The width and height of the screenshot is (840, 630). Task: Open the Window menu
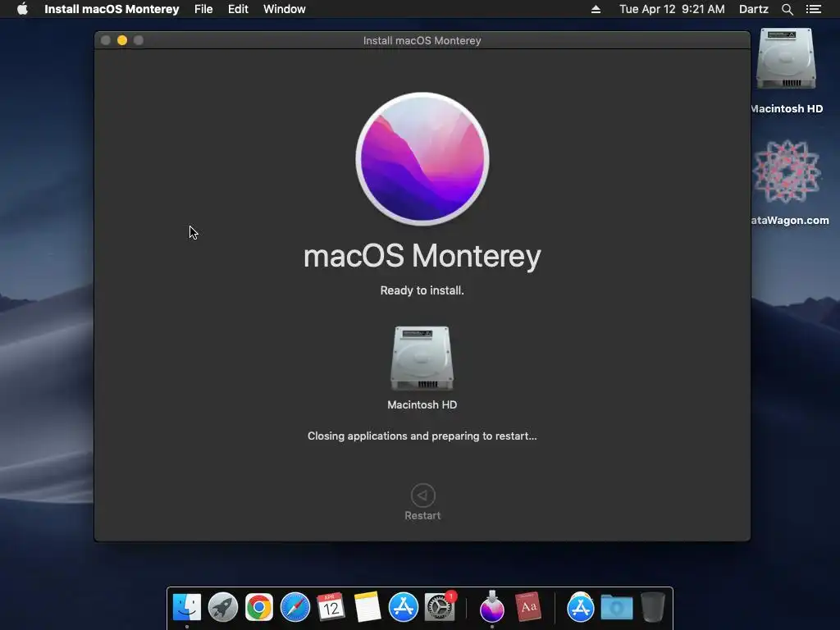pos(284,9)
